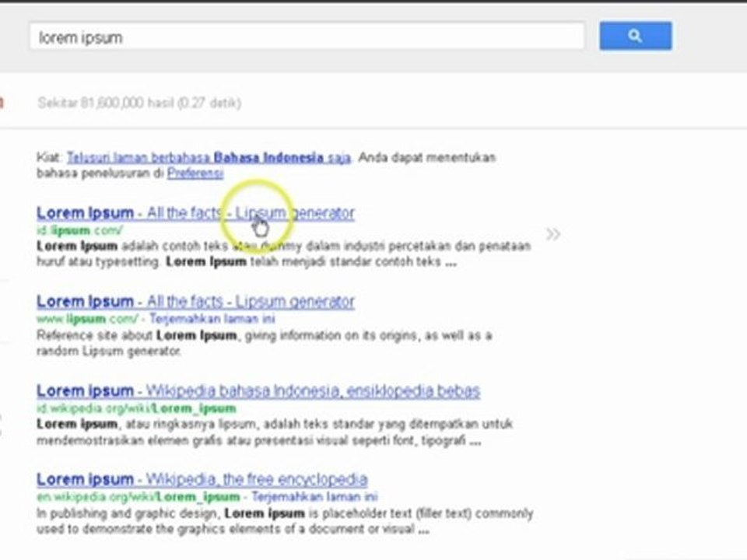Open the first 'Lorem Ipsum - All the facts' result above id.lipsum.com
This screenshot has width=747, height=560.
tap(195, 213)
